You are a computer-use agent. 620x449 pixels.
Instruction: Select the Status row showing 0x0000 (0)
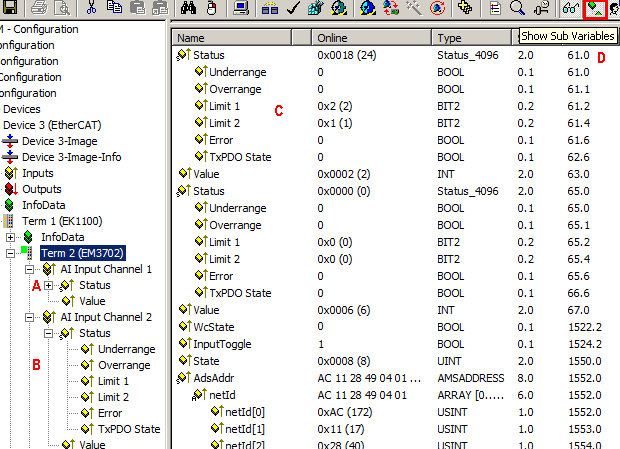395,191
